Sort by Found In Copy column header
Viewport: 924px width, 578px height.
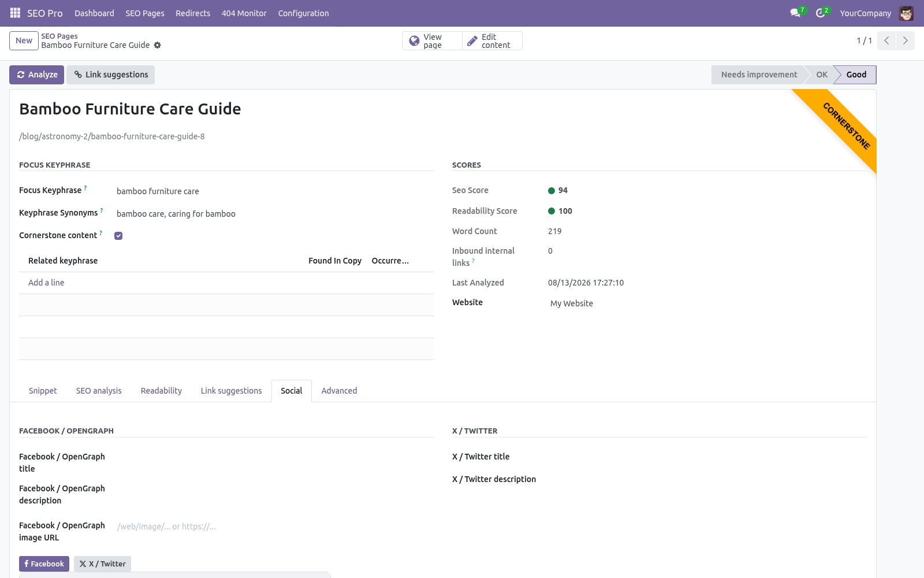335,261
